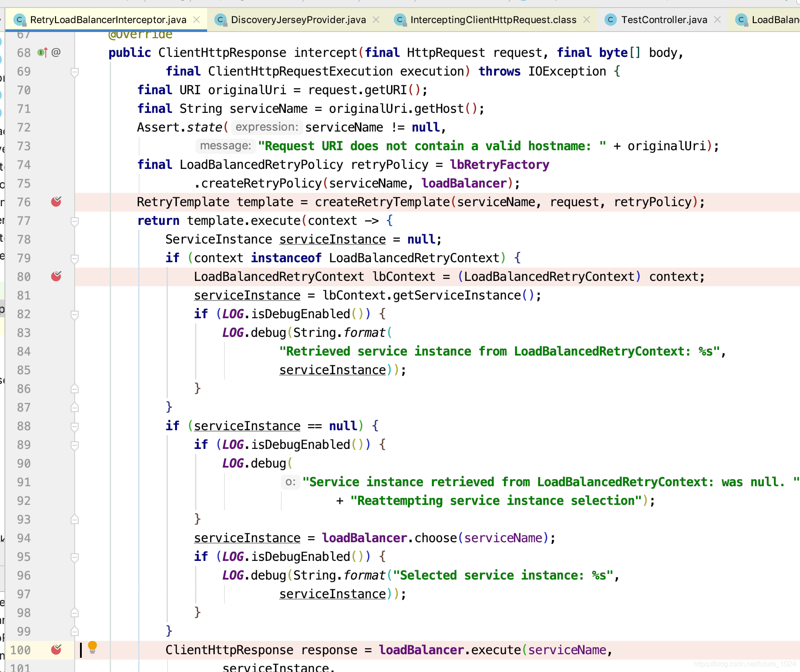Click the class icon on RetryLoadBalancerInterceptor.java tab
This screenshot has height=672, width=800.
[x=19, y=20]
